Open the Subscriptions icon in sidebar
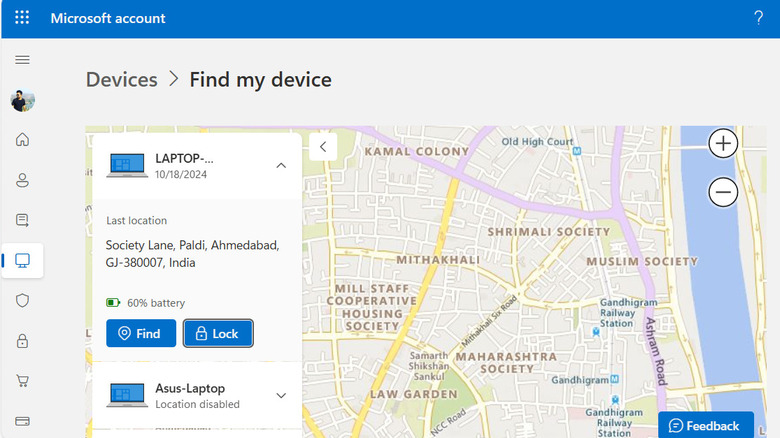The height and width of the screenshot is (438, 780). point(22,220)
